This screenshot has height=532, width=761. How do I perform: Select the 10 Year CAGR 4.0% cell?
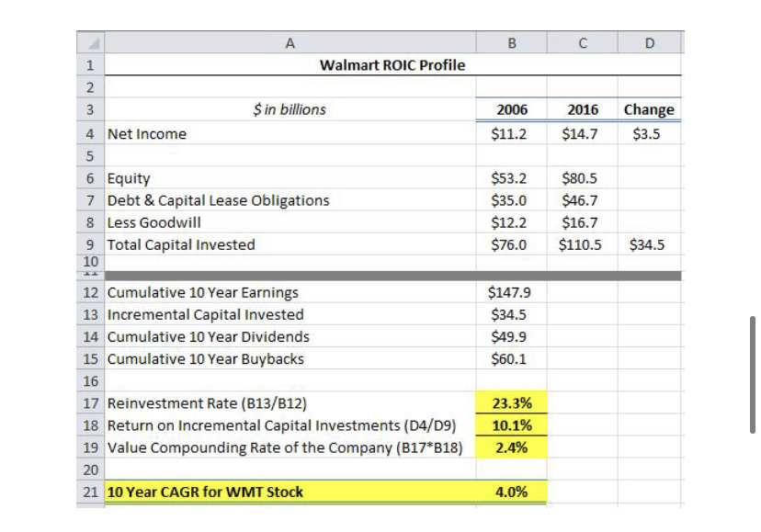pos(510,493)
